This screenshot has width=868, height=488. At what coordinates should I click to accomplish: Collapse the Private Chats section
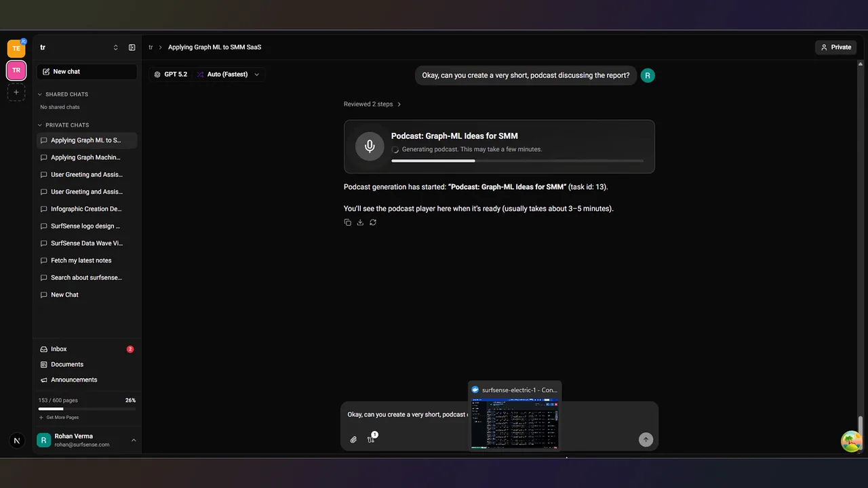pos(63,125)
